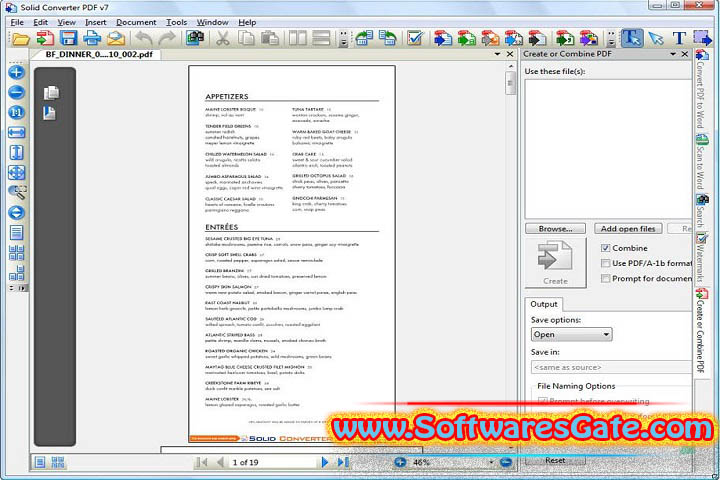The image size is (720, 480).
Task: Click the bottom-left single page view icon
Action: 40,462
